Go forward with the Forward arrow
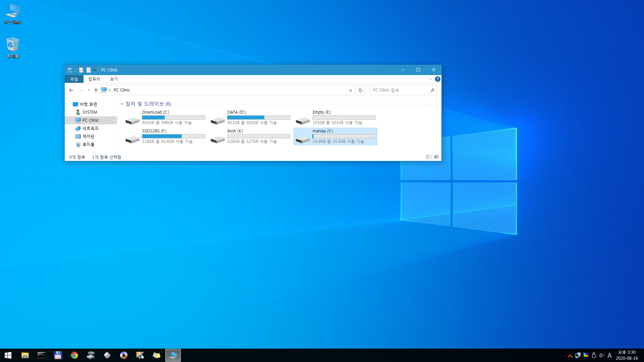Image resolution: width=644 pixels, height=362 pixels. pyautogui.click(x=81, y=90)
